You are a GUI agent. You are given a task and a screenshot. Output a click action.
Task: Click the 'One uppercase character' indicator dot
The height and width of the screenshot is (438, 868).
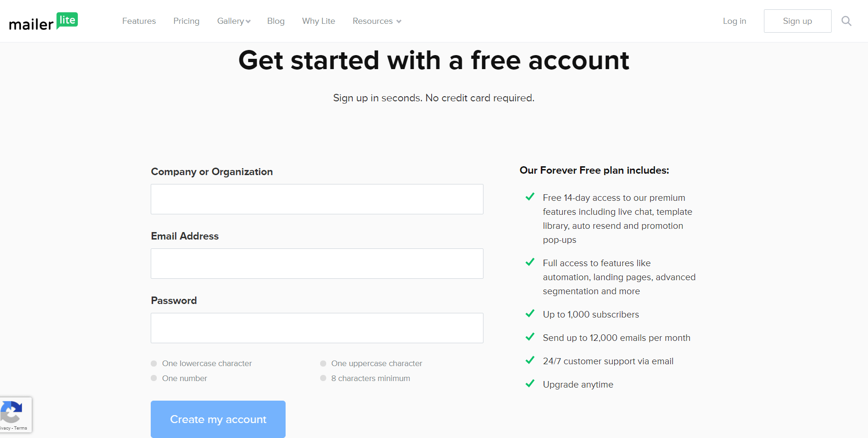click(x=323, y=363)
